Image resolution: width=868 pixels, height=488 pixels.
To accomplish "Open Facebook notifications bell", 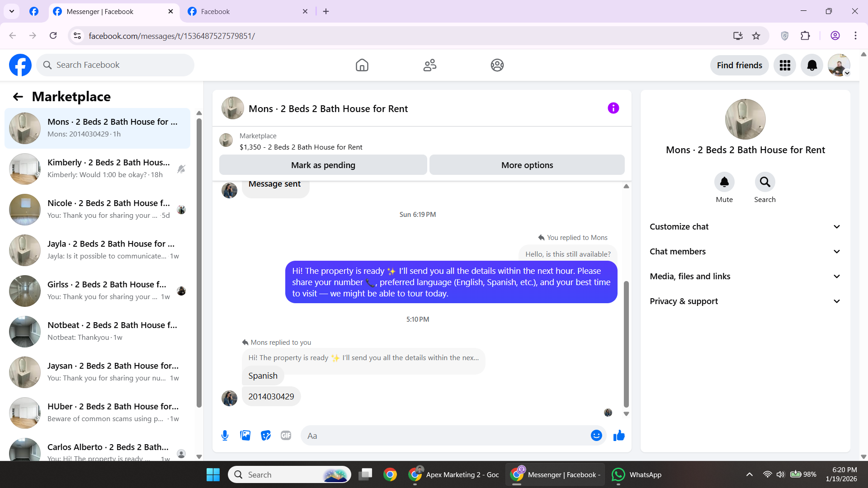I will [x=812, y=66].
